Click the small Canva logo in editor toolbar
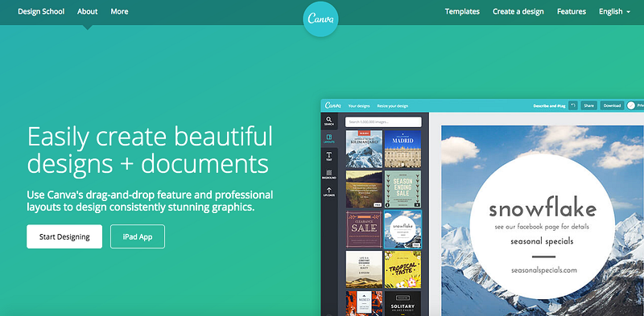 click(332, 105)
